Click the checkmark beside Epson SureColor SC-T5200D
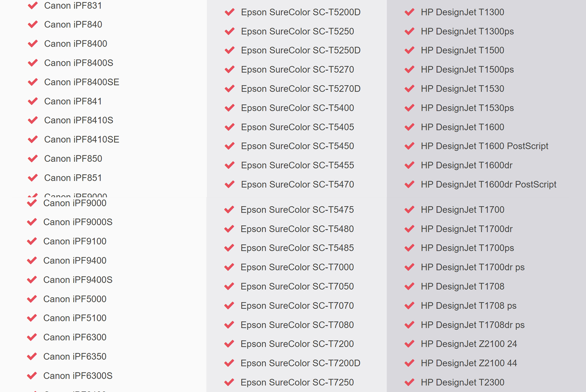This screenshot has width=586, height=392. [x=230, y=12]
